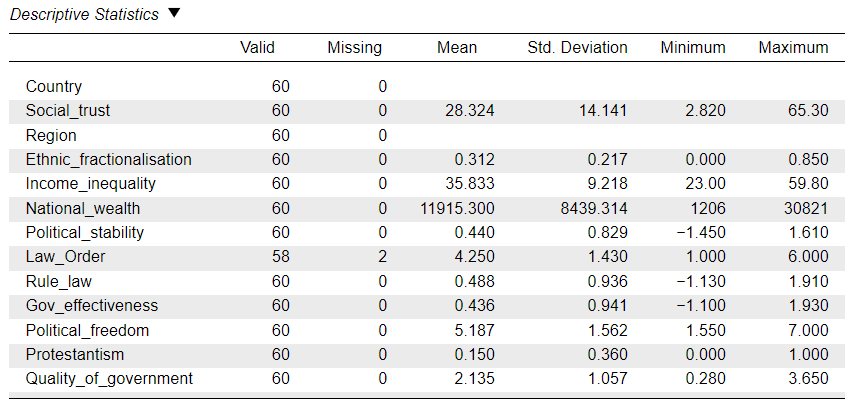Viewport: 853px width, 403px height.
Task: Select the Law_Order row label
Action: click(65, 257)
